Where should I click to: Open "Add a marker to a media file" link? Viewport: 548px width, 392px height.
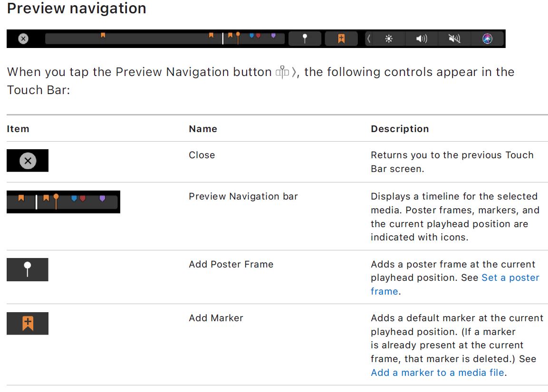click(437, 373)
